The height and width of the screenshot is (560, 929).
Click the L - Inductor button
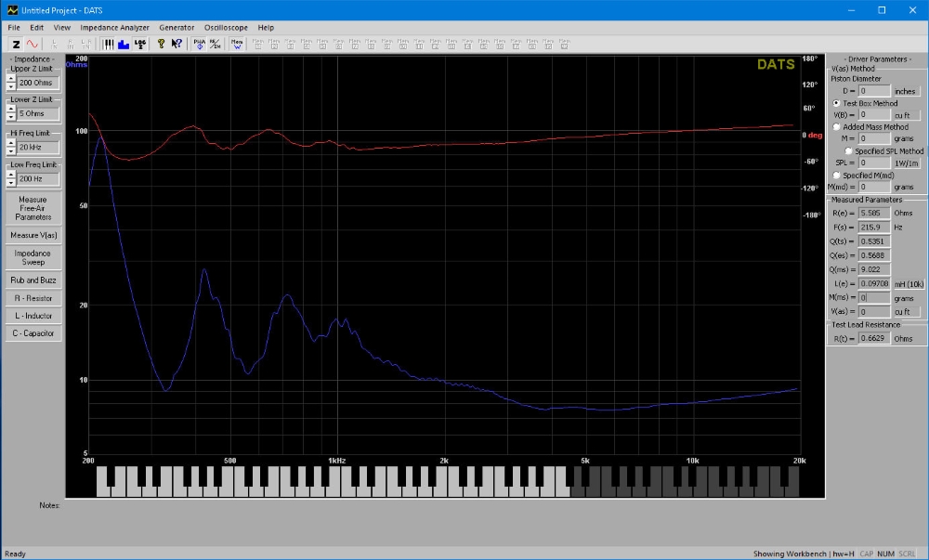pyautogui.click(x=33, y=316)
